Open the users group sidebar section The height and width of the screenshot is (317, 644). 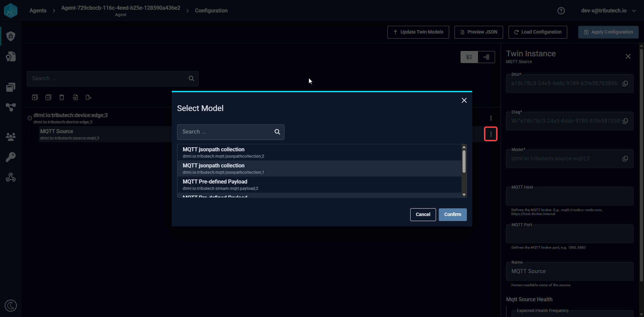click(11, 137)
